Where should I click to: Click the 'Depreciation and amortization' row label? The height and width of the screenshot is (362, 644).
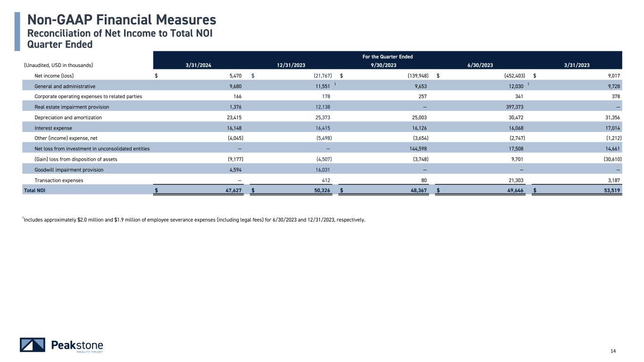pos(68,117)
